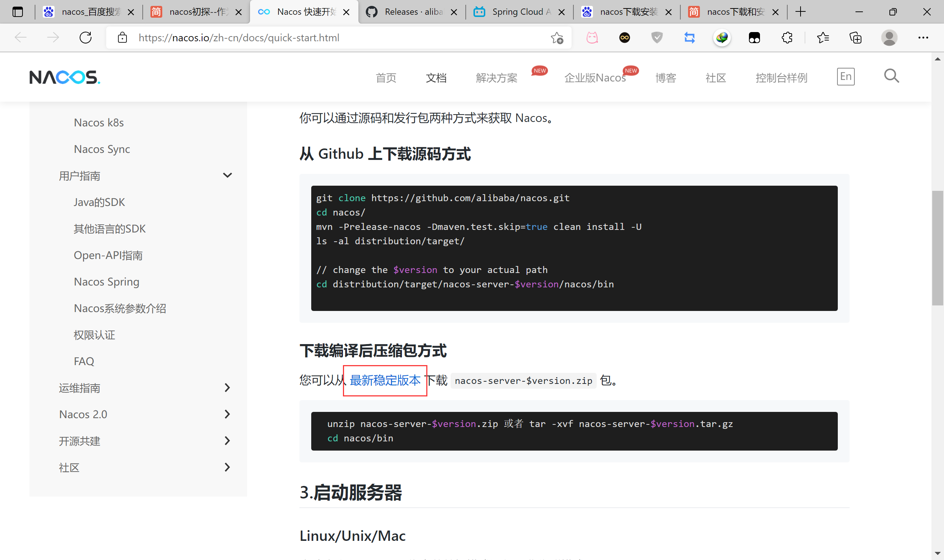The width and height of the screenshot is (944, 560).
Task: Click the vertical page scrollbar thumb
Action: coord(937,248)
